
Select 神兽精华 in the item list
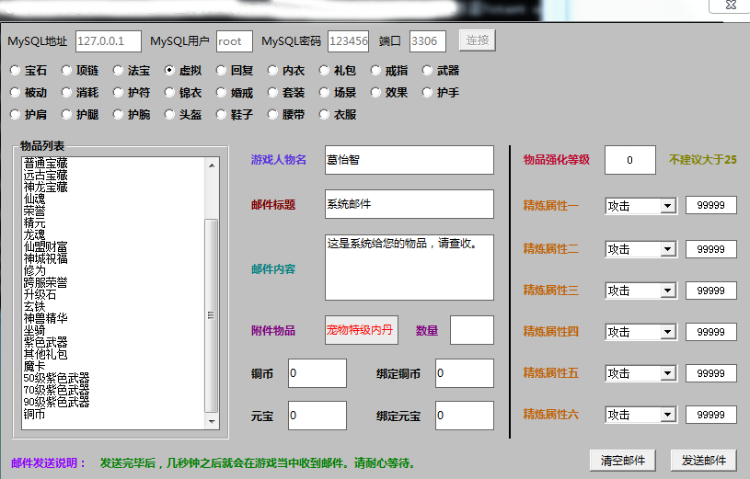(x=46, y=318)
